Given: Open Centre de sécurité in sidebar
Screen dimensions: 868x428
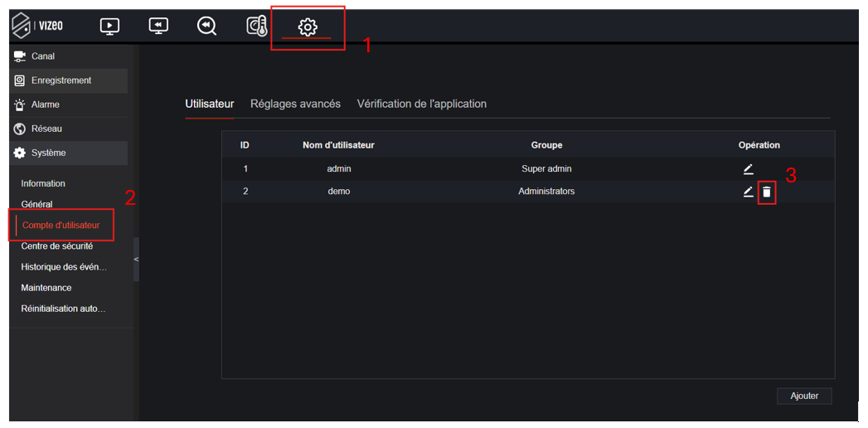Looking at the screenshot, I should pos(56,246).
